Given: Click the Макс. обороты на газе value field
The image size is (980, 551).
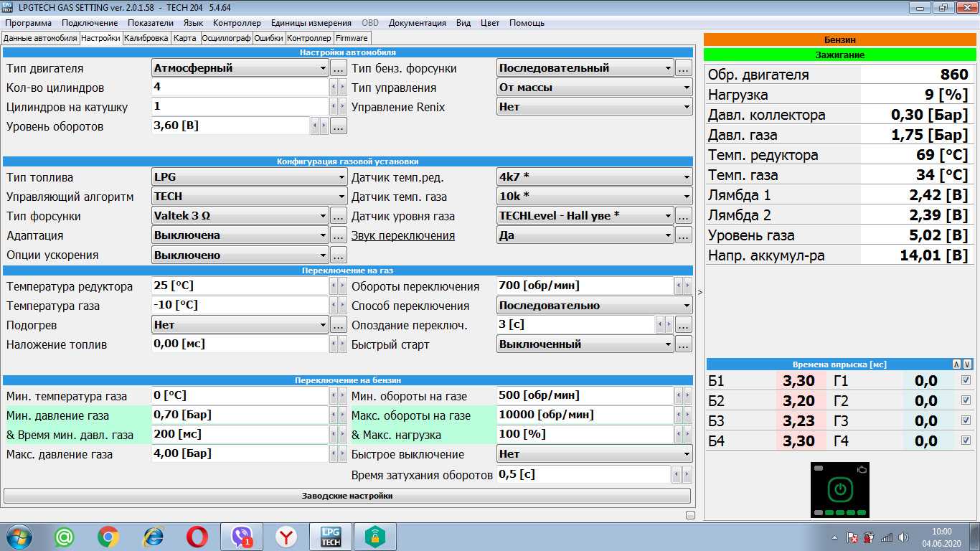Looking at the screenshot, I should pyautogui.click(x=585, y=415).
